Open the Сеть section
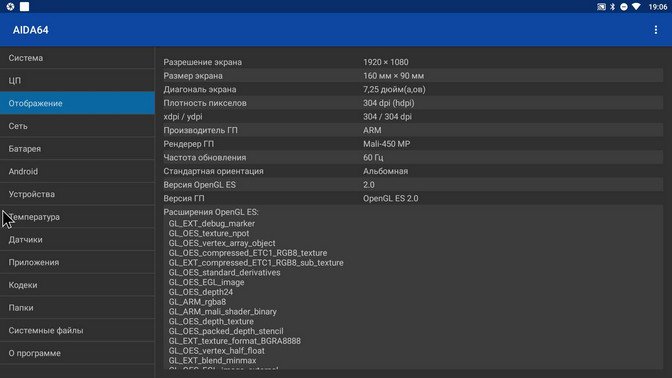 pos(77,126)
